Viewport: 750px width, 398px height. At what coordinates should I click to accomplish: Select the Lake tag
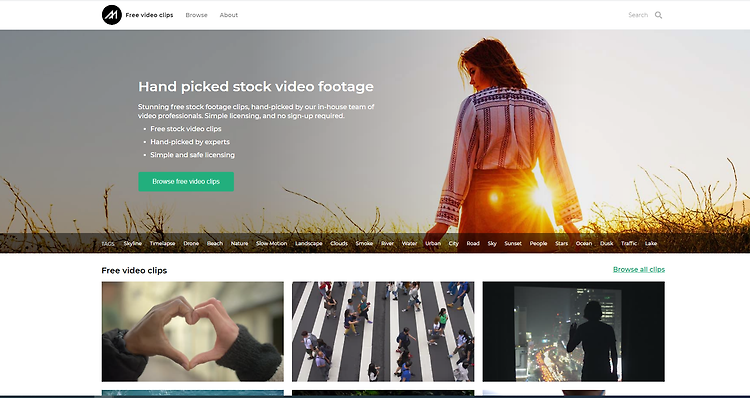click(651, 243)
